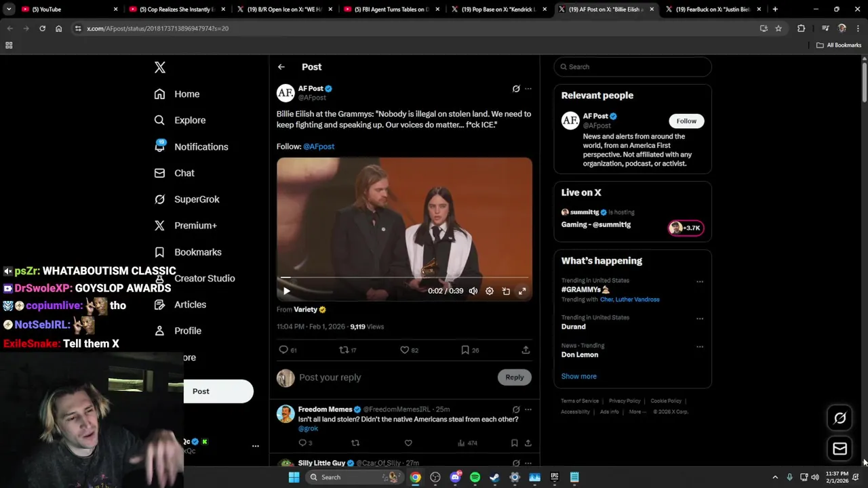Show hidden system tray icons

tap(775, 477)
